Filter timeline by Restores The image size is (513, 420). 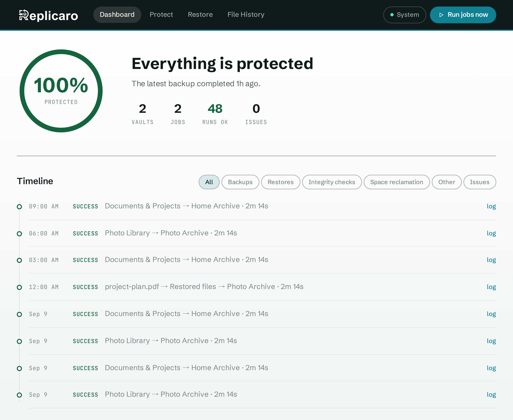280,182
